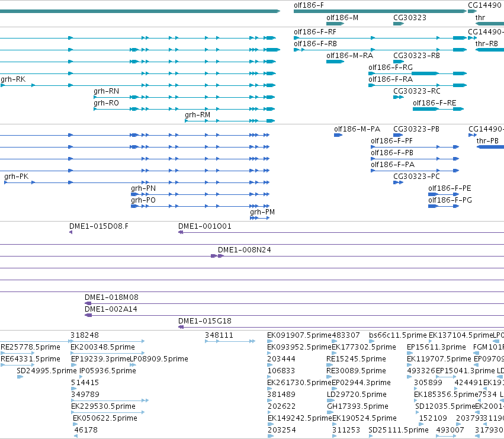Select transcript olf186-F-RG label
The height and width of the screenshot is (439, 504).
[390, 68]
